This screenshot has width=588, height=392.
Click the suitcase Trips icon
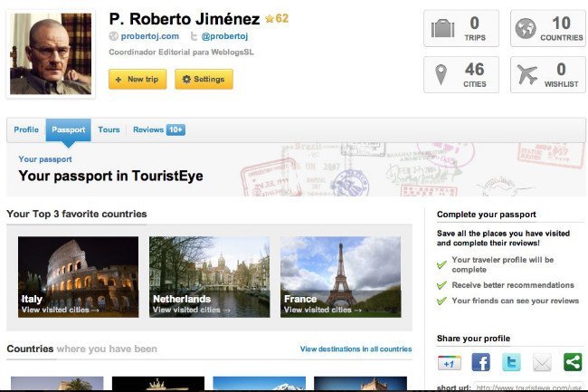point(442,28)
